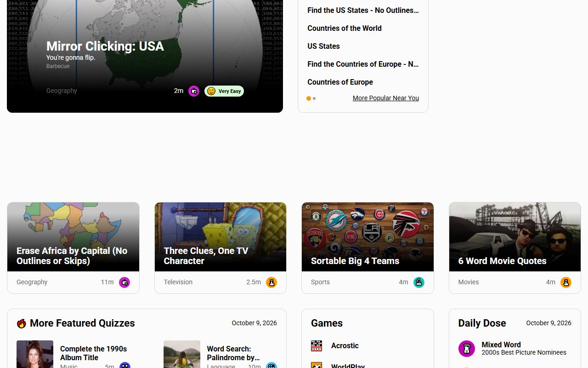Open Word Search: Palindrome quiz link
The image size is (588, 368).
coord(233,353)
